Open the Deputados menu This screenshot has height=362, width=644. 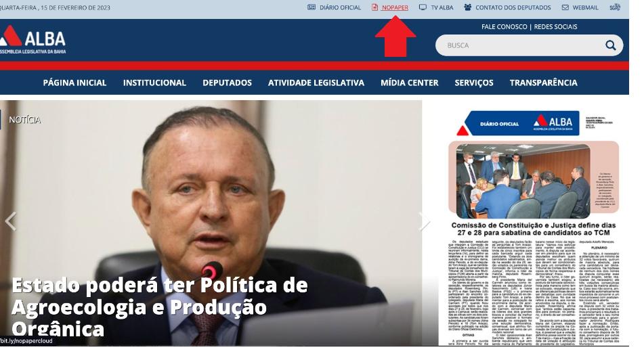pyautogui.click(x=227, y=83)
